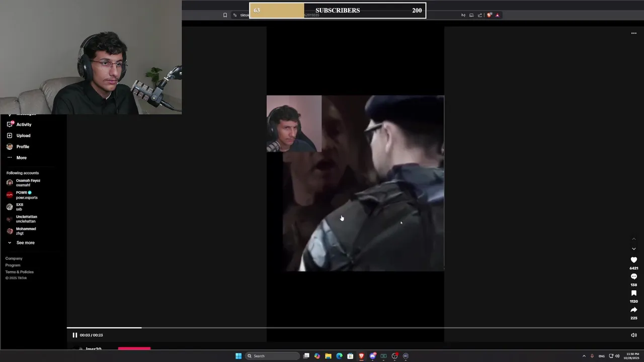Image resolution: width=644 pixels, height=362 pixels.
Task: Click the microphone icon in the system tray
Action: point(592,356)
